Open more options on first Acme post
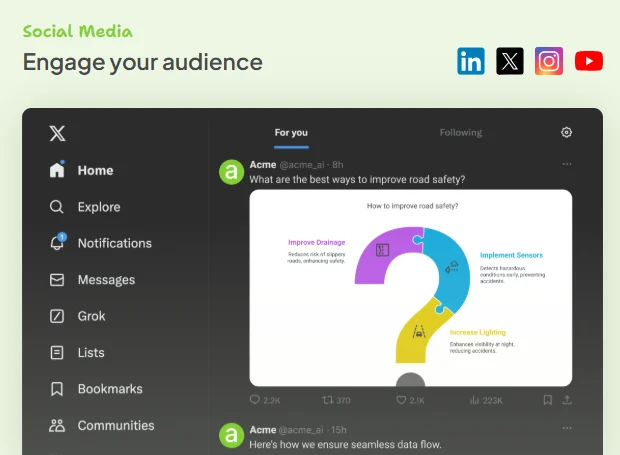This screenshot has height=455, width=620. tap(567, 164)
